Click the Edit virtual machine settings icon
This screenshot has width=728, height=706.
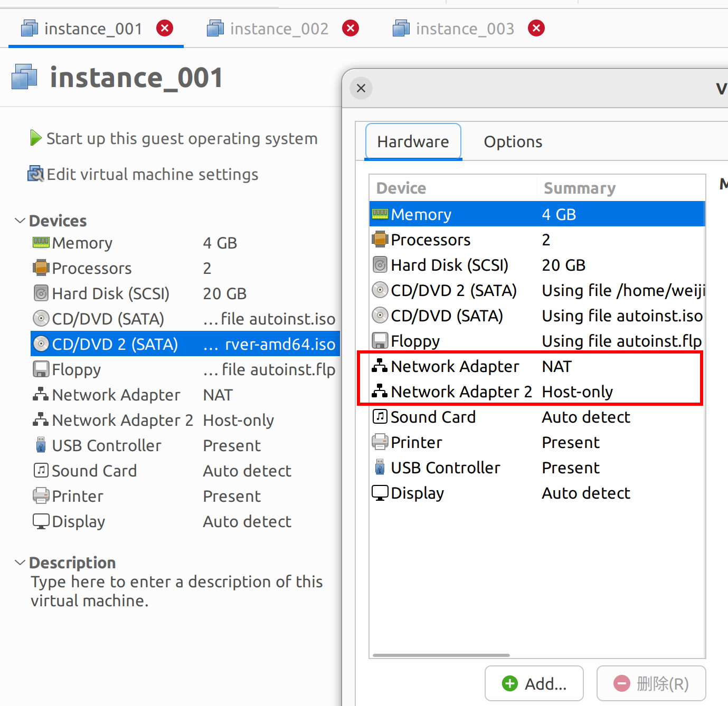(x=35, y=174)
